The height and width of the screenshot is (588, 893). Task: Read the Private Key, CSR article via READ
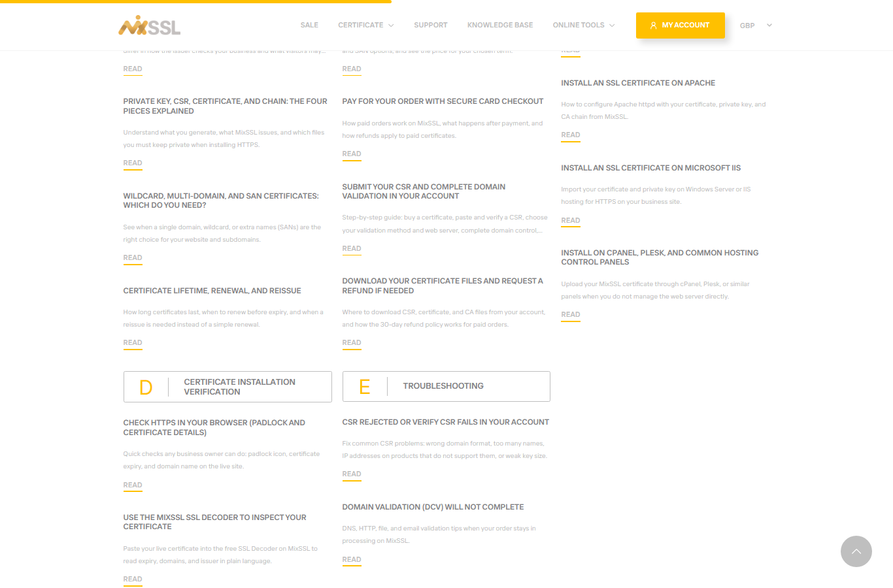(133, 163)
